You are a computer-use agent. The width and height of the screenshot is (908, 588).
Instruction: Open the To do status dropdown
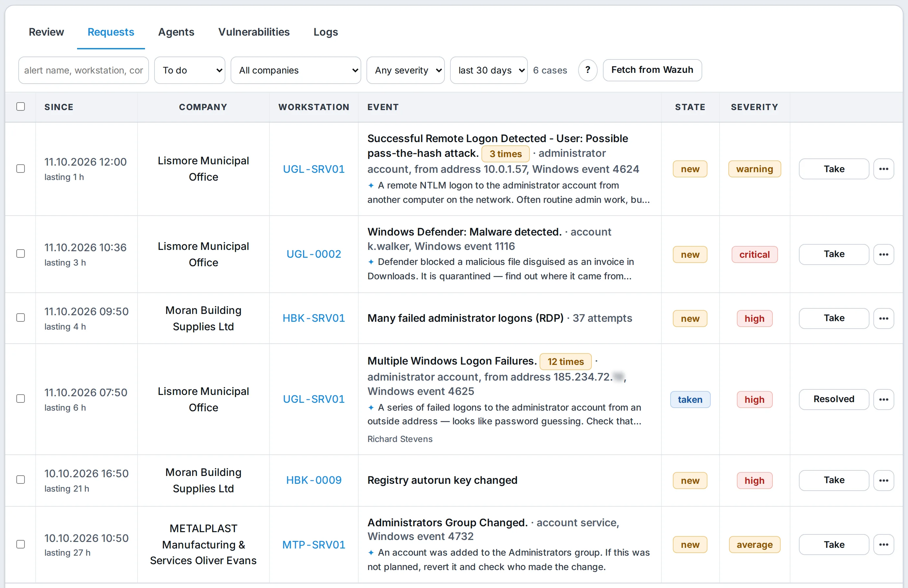pos(190,70)
